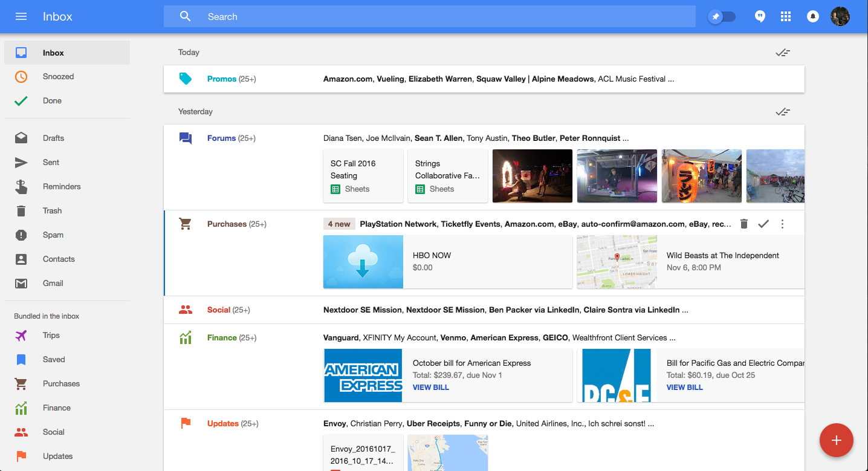Go to Drafts
The width and height of the screenshot is (868, 471).
coord(67,138)
